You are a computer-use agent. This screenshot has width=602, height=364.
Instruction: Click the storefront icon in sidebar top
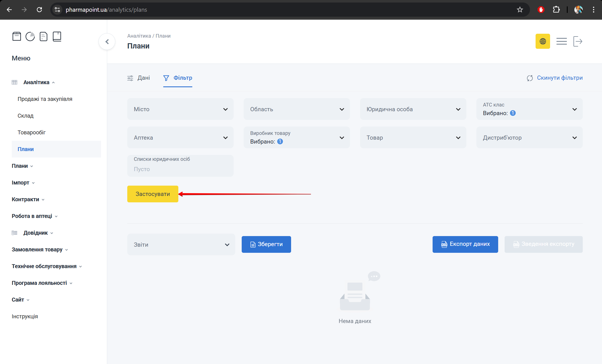tap(16, 37)
